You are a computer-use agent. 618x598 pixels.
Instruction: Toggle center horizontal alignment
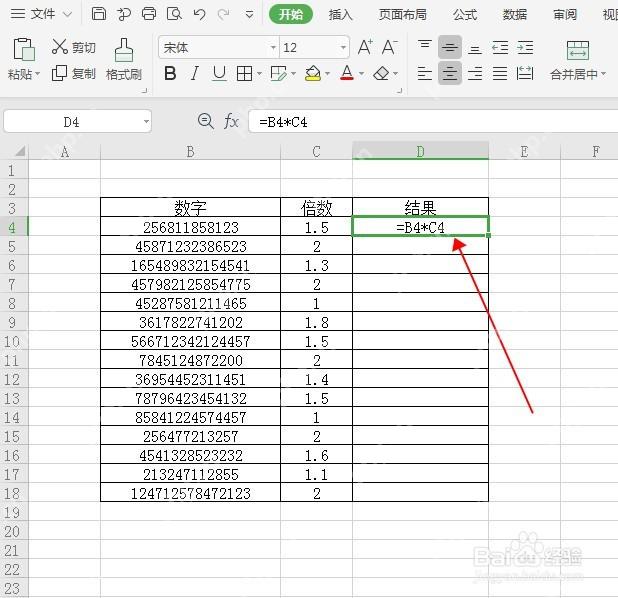pos(450,73)
